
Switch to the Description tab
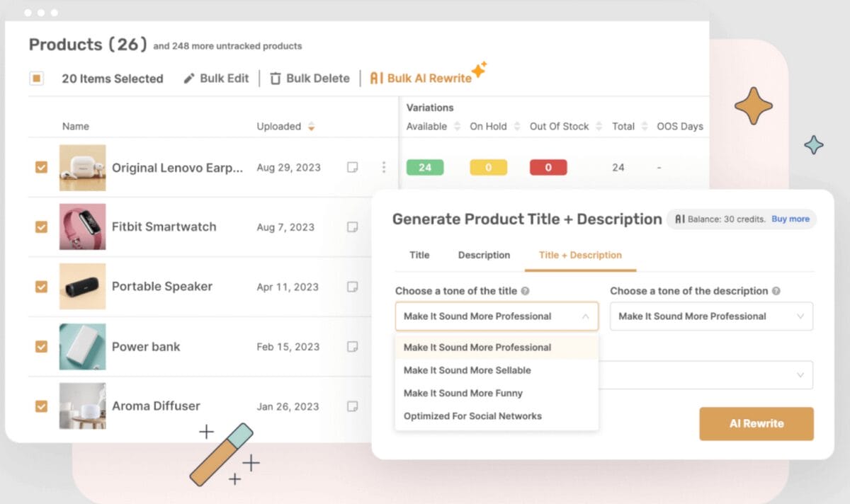[x=484, y=255]
